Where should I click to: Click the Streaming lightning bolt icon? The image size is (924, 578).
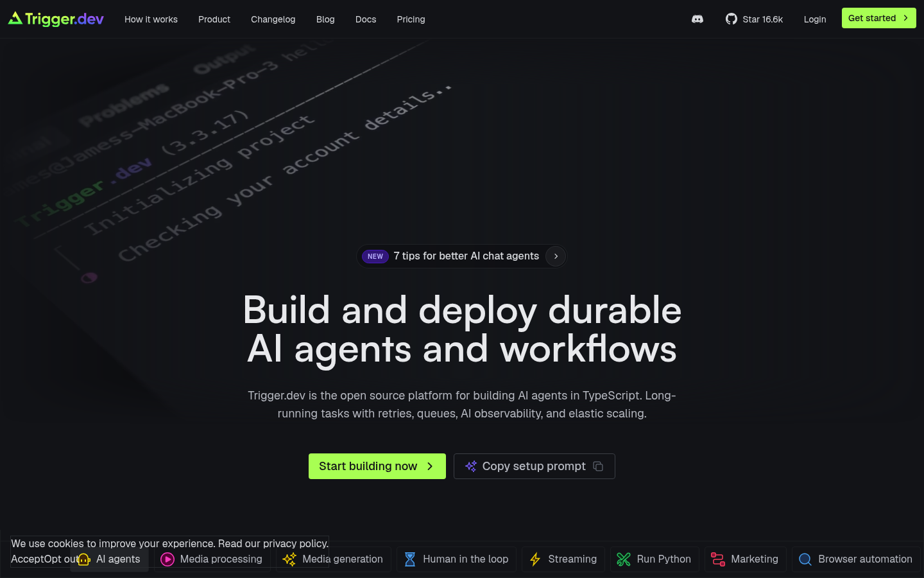click(x=535, y=559)
